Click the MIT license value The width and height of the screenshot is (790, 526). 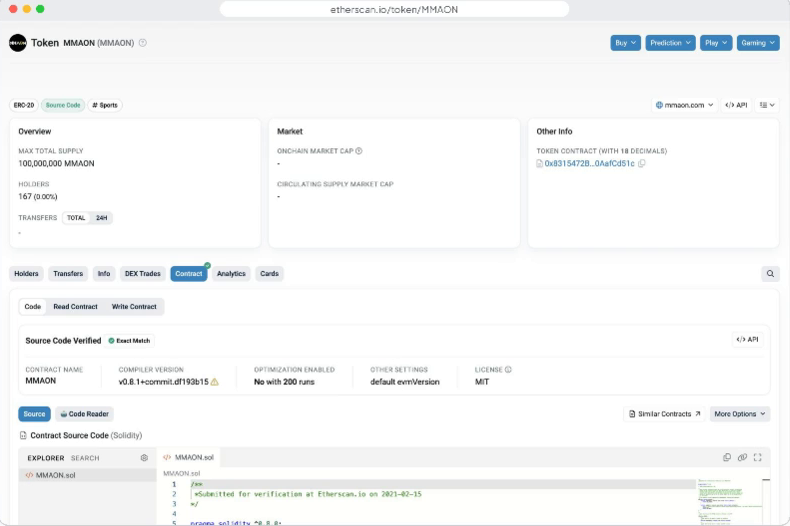point(482,382)
